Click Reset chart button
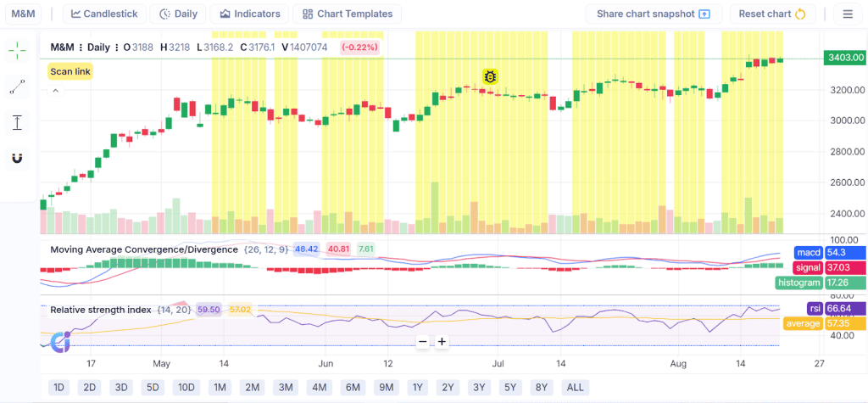Screen dimensions: 868x403 (773, 14)
